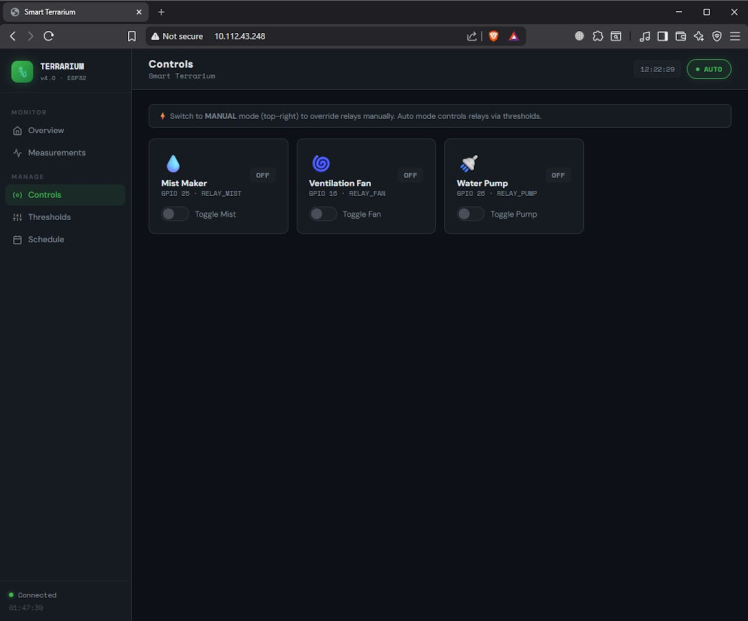Open the browser hamburger menu
Viewport: 748px width, 621px height.
click(x=735, y=36)
